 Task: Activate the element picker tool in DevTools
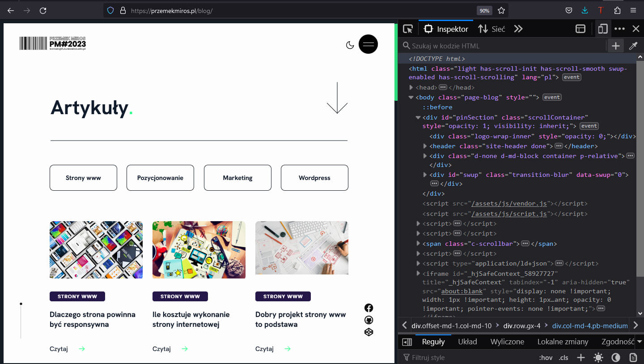point(407,29)
